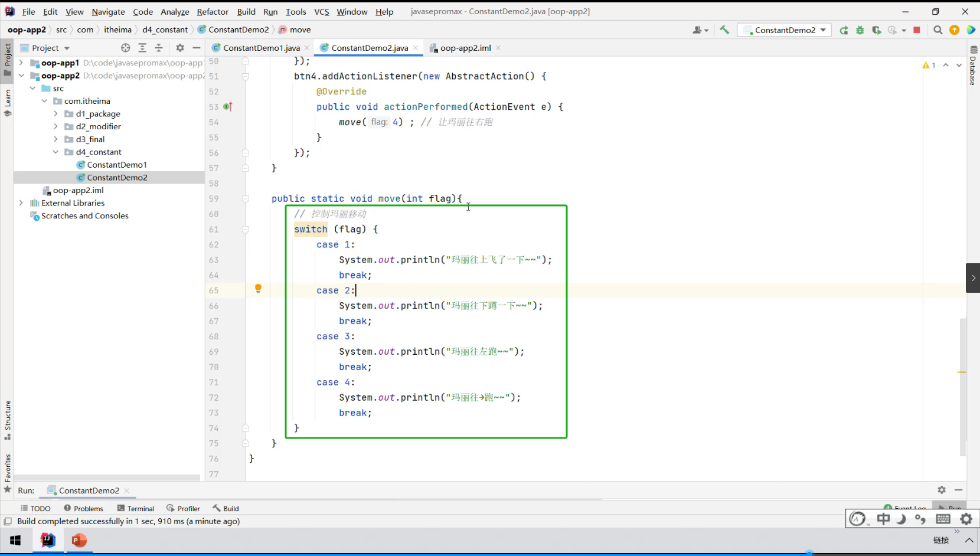Open Run panel settings gear
980x556 pixels.
pyautogui.click(x=942, y=490)
